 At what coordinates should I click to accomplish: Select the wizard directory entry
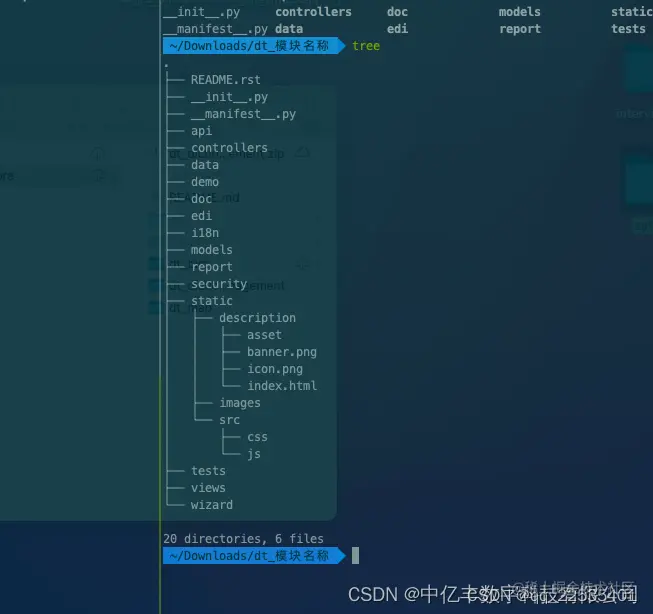(x=212, y=505)
